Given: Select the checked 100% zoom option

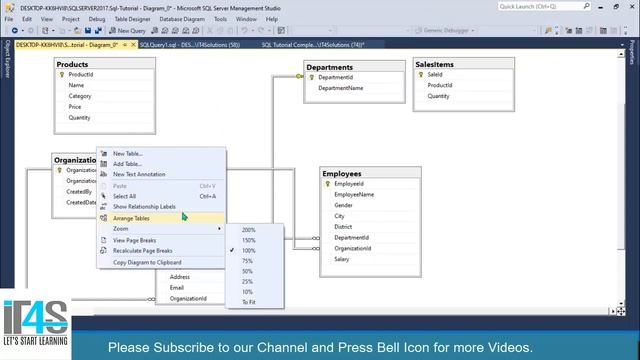Looking at the screenshot, I should (x=249, y=251).
